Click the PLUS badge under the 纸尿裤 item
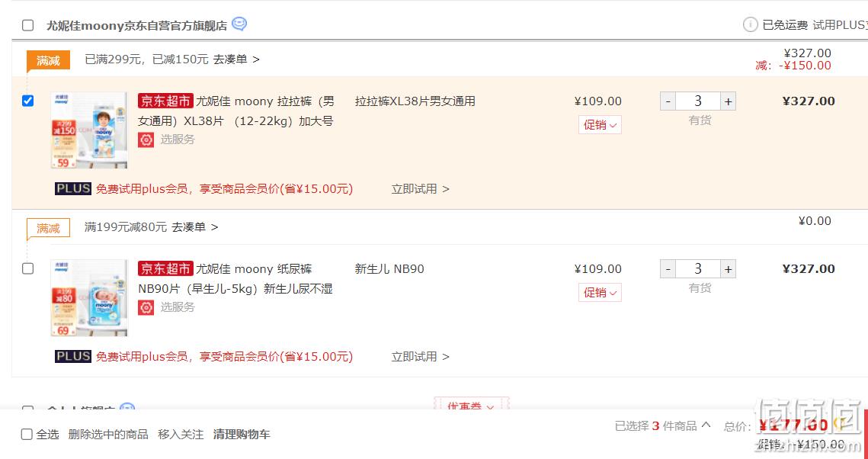 point(73,357)
